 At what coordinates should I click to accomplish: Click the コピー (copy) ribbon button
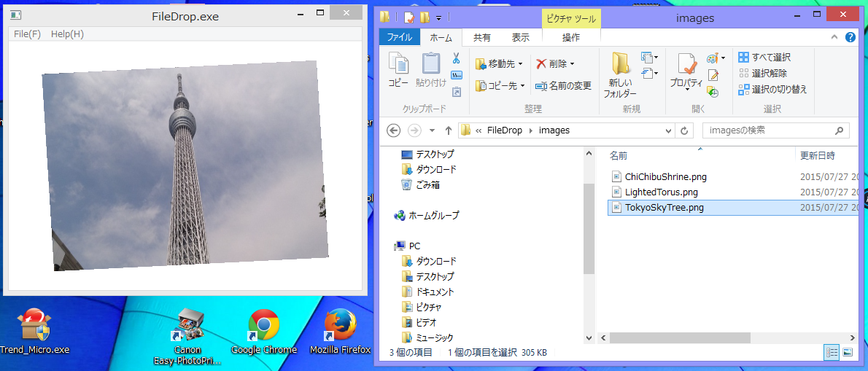point(398,70)
